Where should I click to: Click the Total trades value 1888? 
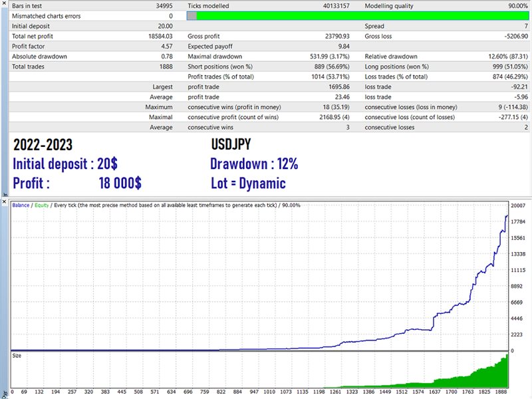coord(163,66)
